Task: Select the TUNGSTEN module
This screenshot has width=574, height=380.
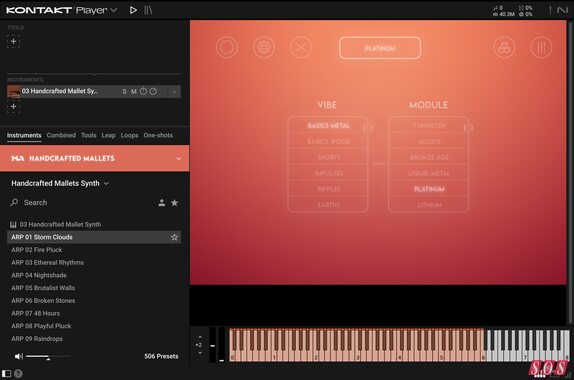Action: click(429, 126)
